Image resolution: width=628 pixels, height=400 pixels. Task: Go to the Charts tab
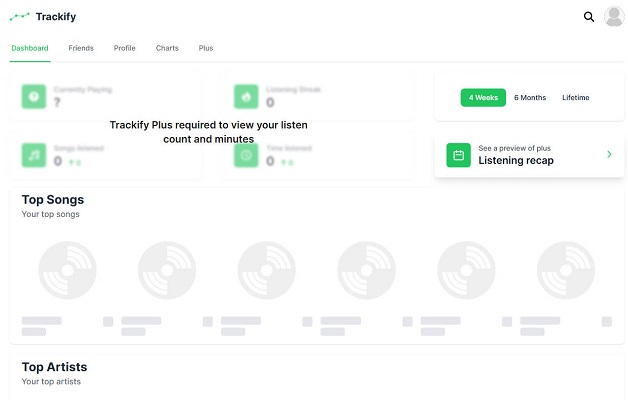coord(167,48)
